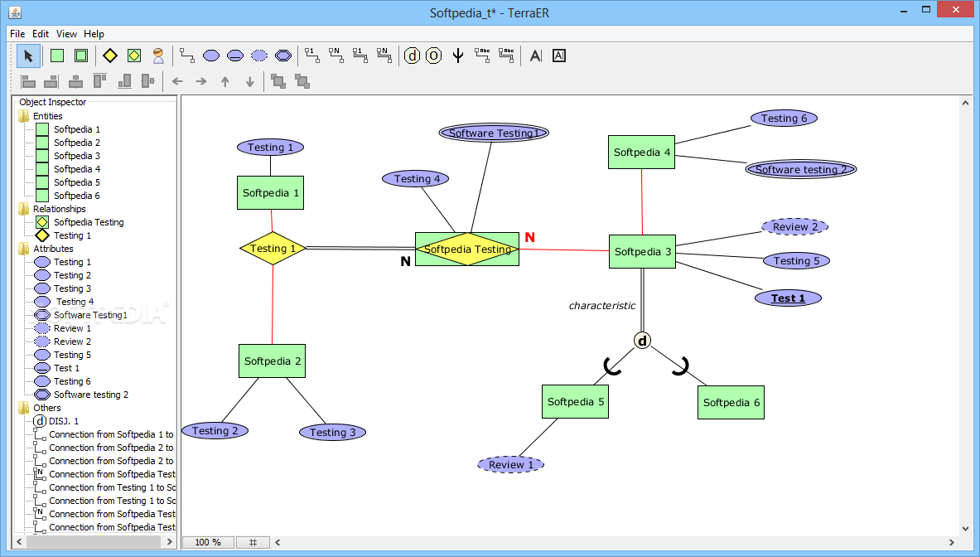Select Test 1 in the Attributes tree
The image size is (980, 557).
coord(66,368)
